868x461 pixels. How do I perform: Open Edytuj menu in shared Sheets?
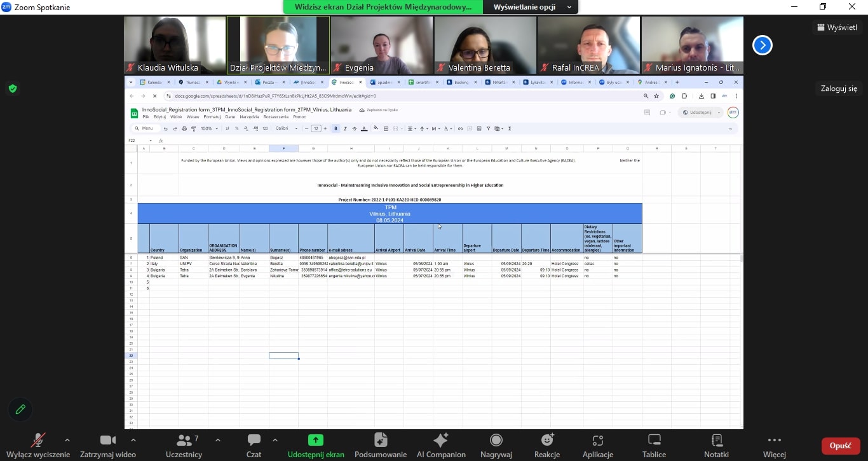pyautogui.click(x=159, y=117)
